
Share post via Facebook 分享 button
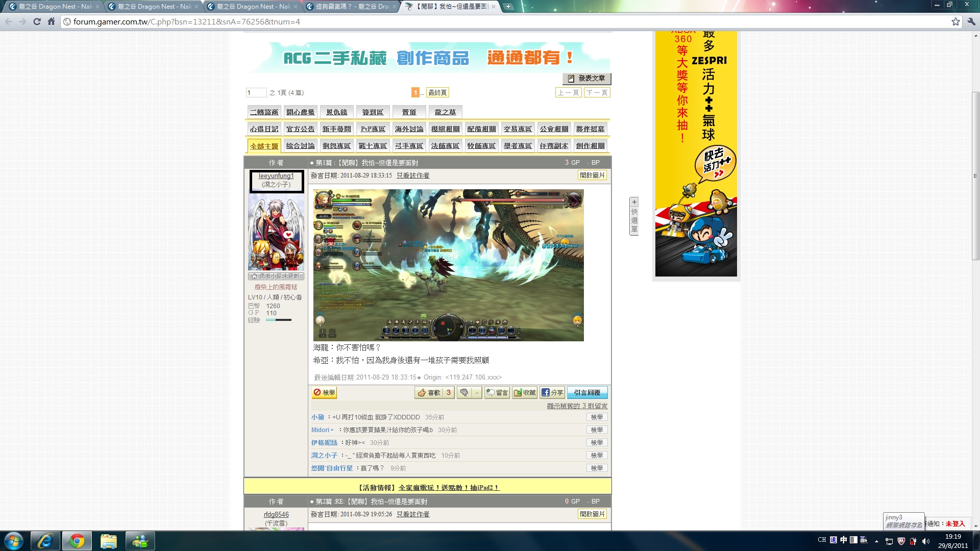pos(552,392)
